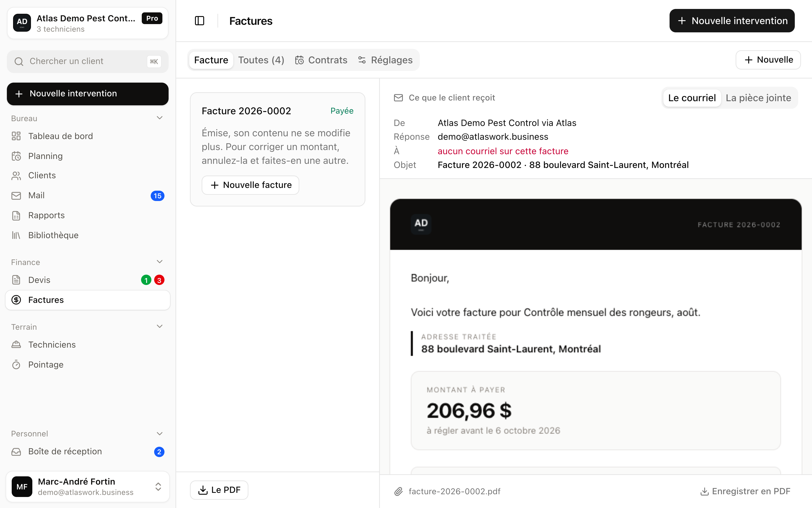Click the Payée status label
Screen dimensions: 812x508
(x=342, y=111)
